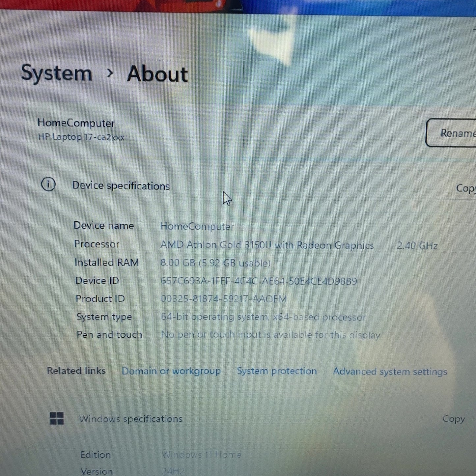Click the Edition label

tap(96, 455)
